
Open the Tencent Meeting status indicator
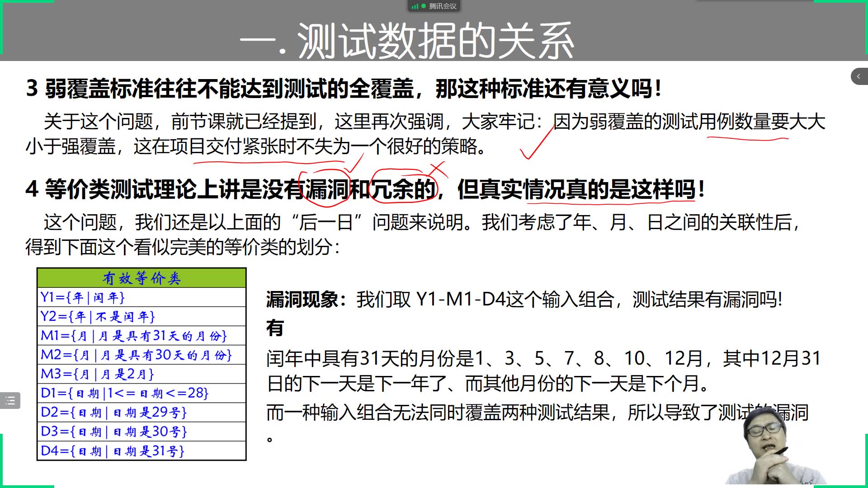(x=434, y=6)
